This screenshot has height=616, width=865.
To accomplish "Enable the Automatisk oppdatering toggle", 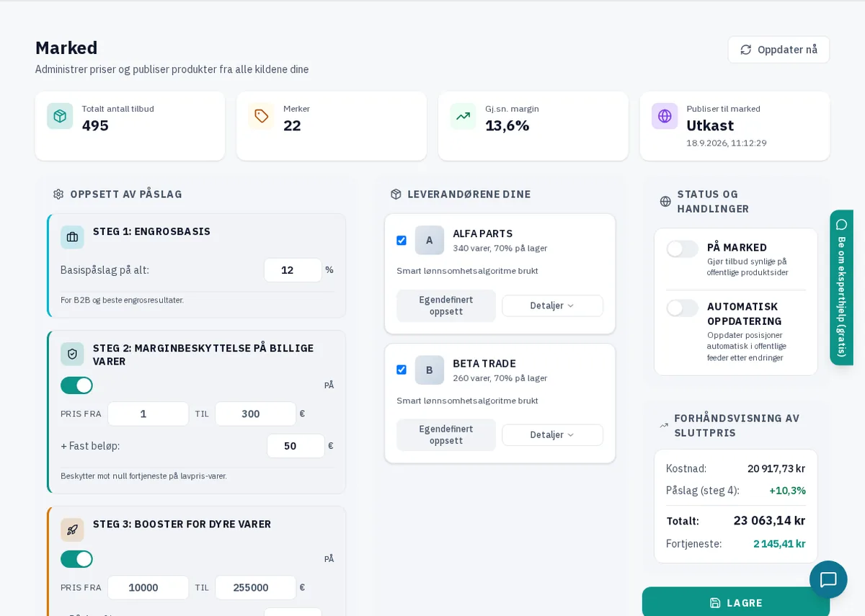I will tap(682, 308).
